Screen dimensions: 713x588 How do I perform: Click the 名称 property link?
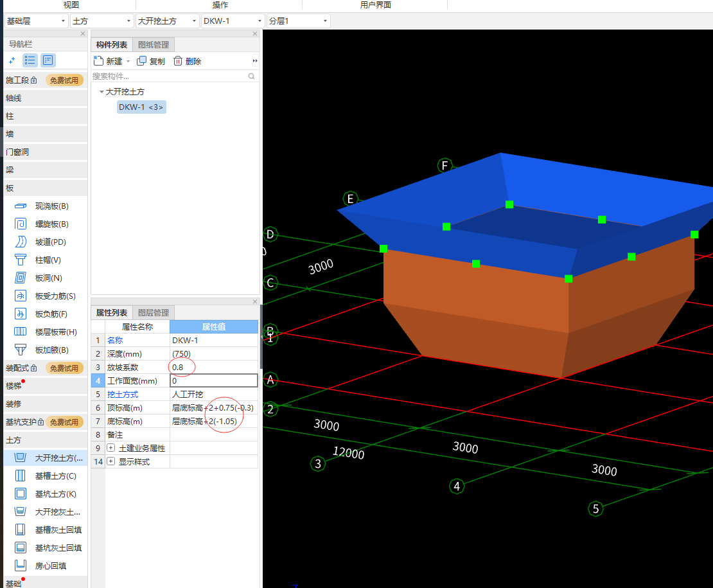tap(115, 340)
